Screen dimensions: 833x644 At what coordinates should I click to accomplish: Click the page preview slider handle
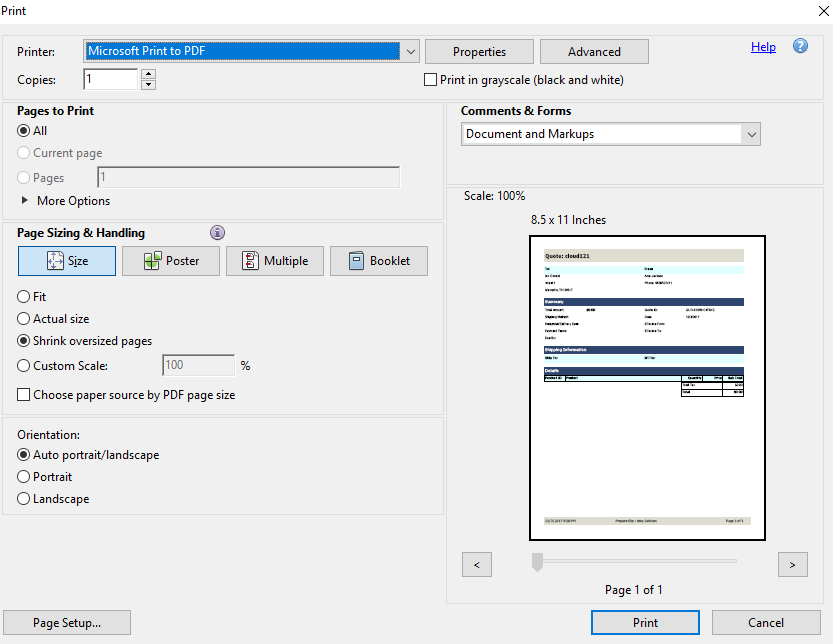537,562
